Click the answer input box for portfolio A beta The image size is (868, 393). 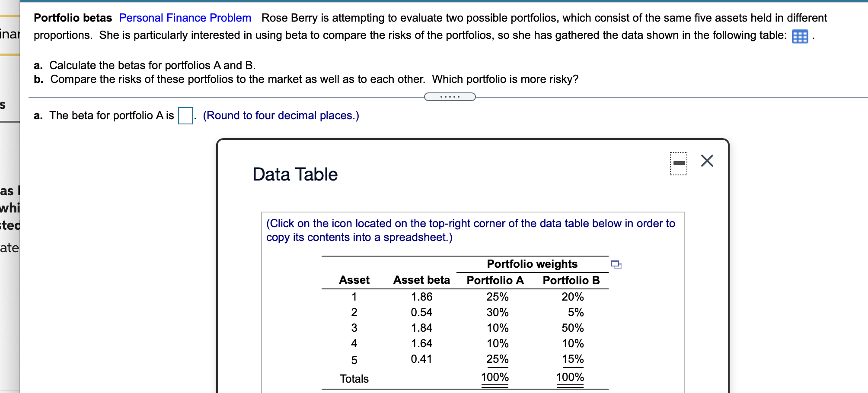(185, 115)
